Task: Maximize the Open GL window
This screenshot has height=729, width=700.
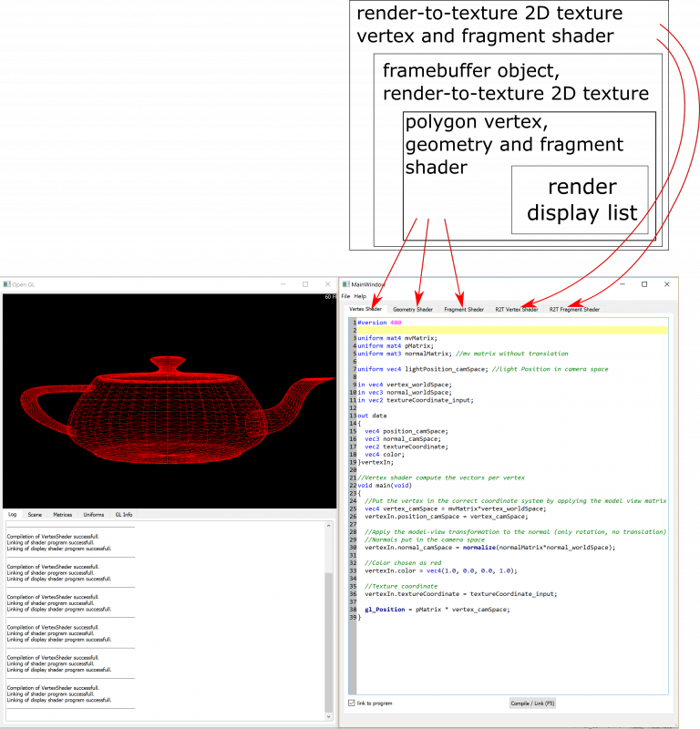Action: [305, 284]
